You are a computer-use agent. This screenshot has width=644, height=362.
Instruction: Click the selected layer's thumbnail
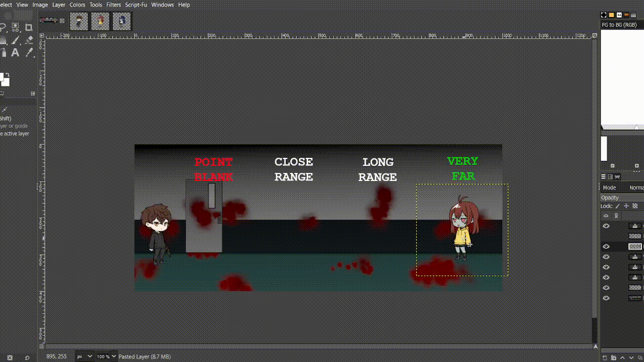(x=635, y=246)
